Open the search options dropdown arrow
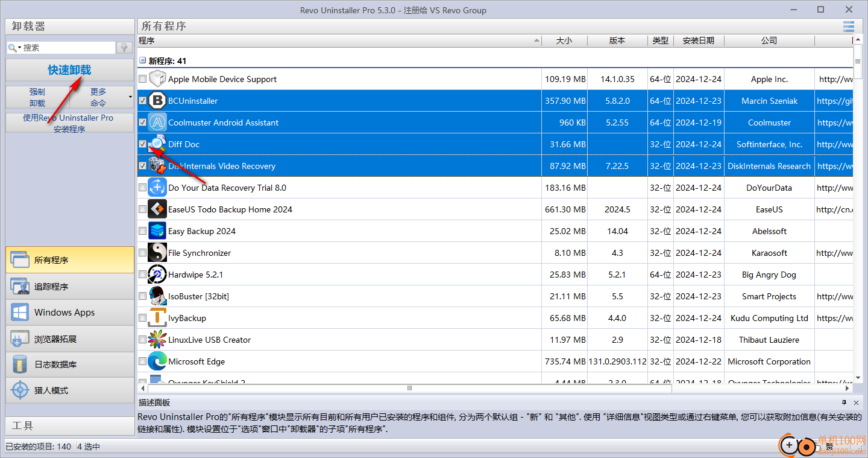 pyautogui.click(x=19, y=48)
